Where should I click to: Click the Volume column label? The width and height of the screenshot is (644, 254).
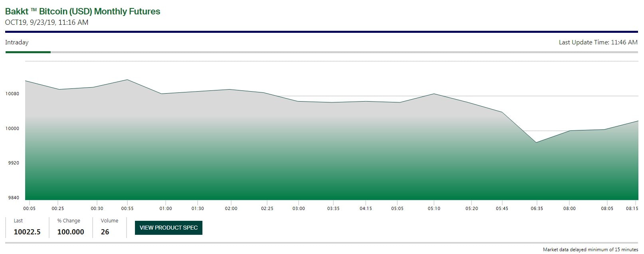(x=109, y=221)
